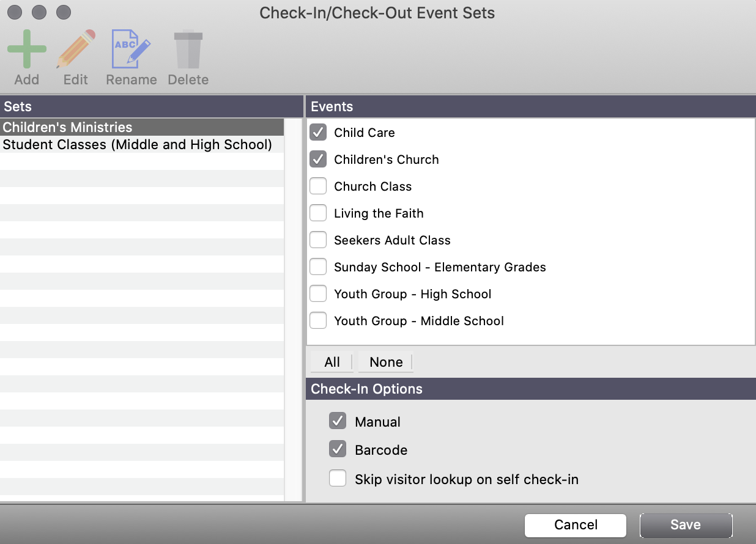Enable Sunday School - Elementary Grades
Image resolution: width=756 pixels, height=544 pixels.
point(318,266)
